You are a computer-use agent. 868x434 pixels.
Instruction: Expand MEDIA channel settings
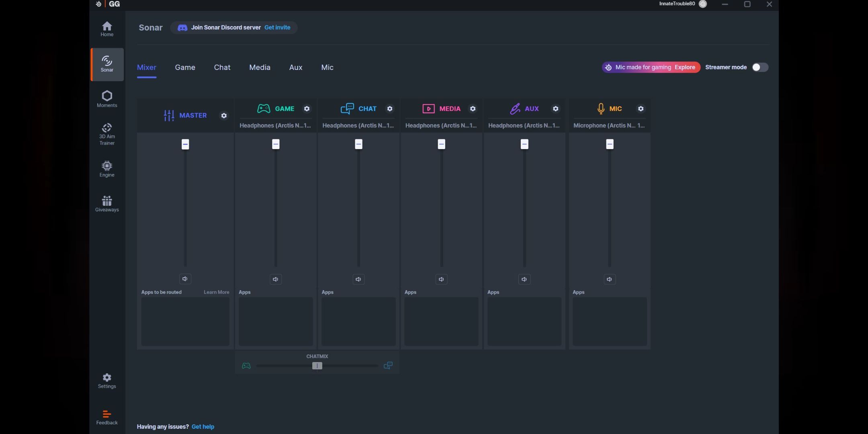pos(473,108)
